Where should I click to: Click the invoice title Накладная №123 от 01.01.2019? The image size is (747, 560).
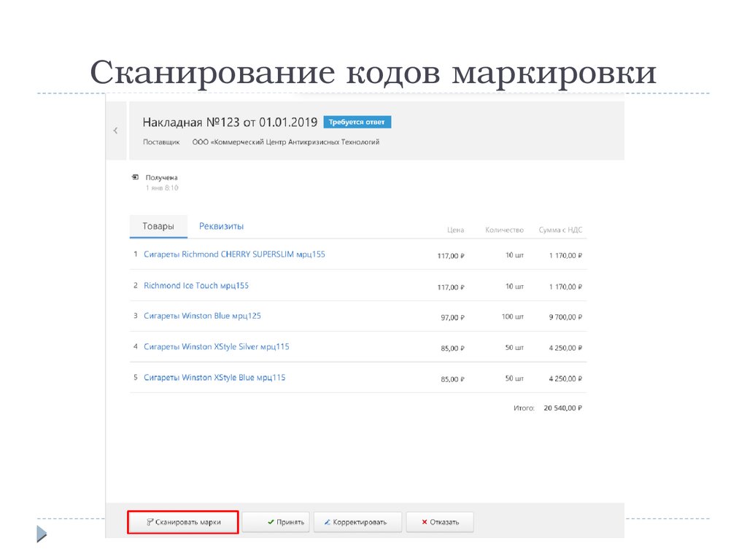click(x=230, y=122)
